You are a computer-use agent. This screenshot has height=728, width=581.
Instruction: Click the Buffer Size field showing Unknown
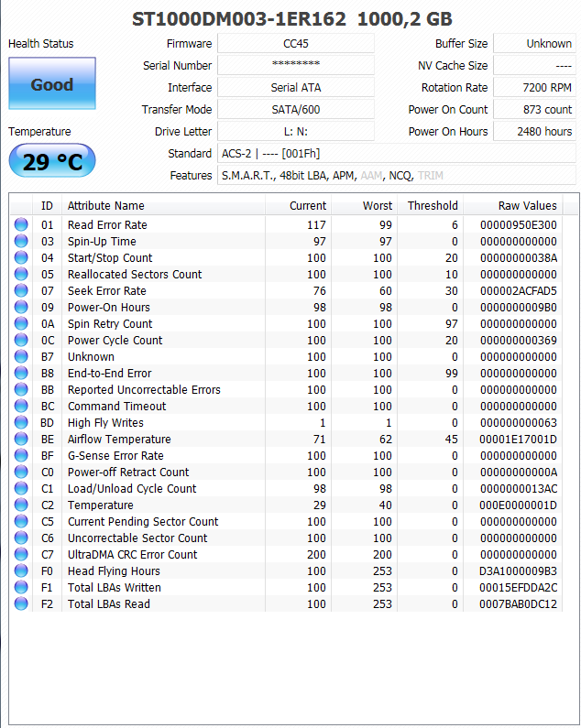[534, 43]
